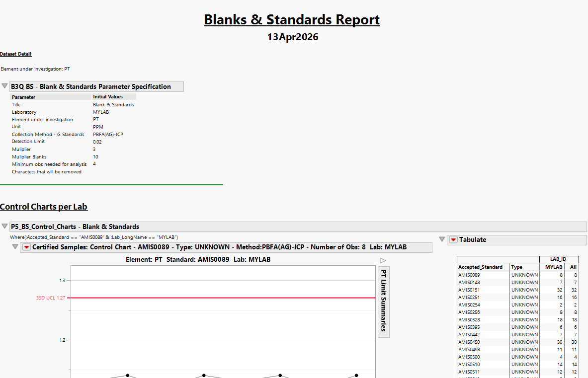Open the Certified Samples red triangle menu
This screenshot has width=588, height=378.
pos(26,247)
